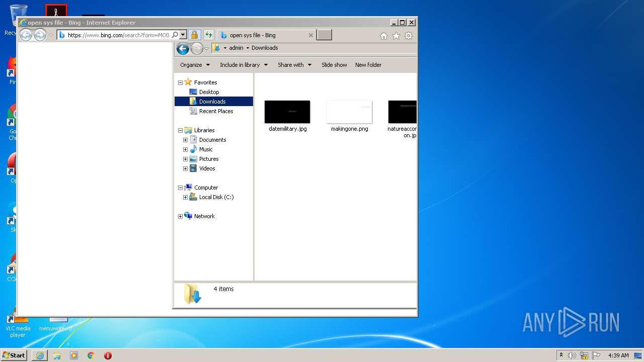
Task: Click the volume speaker tray icon
Action: (x=572, y=355)
